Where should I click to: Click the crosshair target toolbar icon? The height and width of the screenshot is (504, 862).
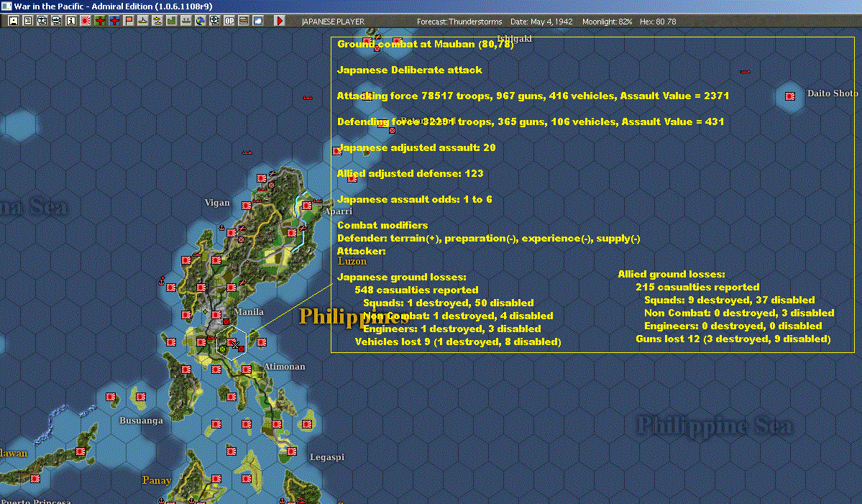(215, 21)
